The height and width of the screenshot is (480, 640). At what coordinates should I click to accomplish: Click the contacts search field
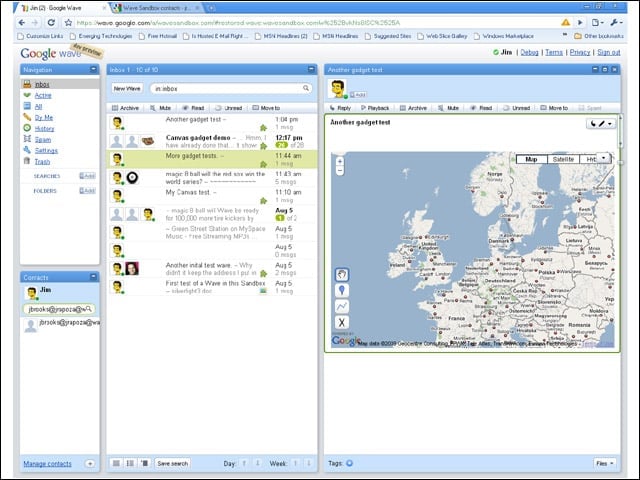coord(59,309)
